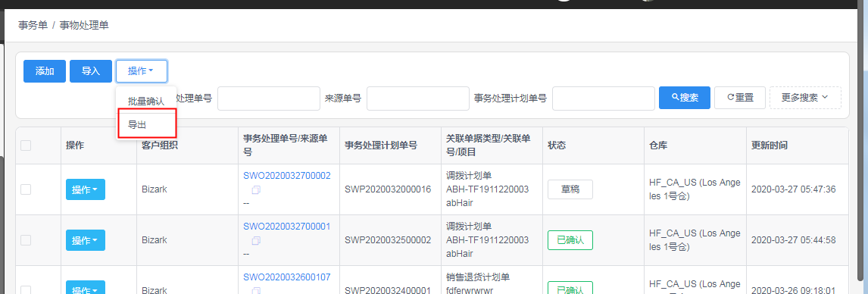
Task: Focus the 来源单号 input field
Action: coord(418,98)
